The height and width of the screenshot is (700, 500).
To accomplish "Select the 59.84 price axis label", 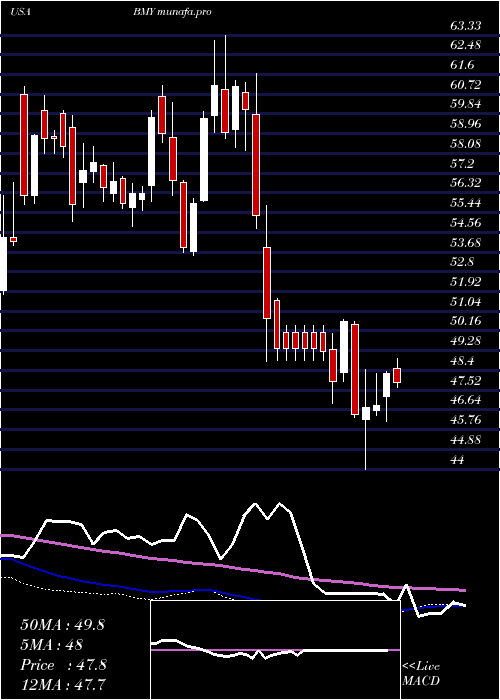I will pyautogui.click(x=466, y=104).
